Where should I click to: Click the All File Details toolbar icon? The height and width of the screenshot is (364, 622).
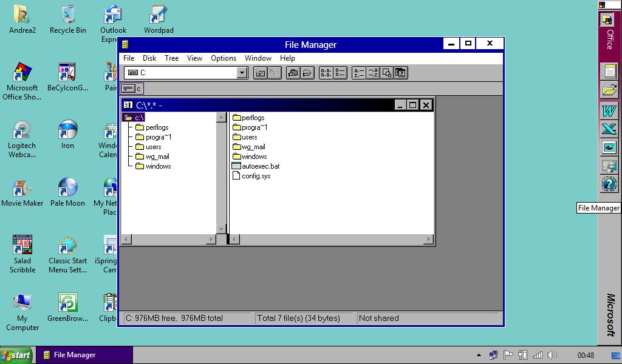click(339, 72)
